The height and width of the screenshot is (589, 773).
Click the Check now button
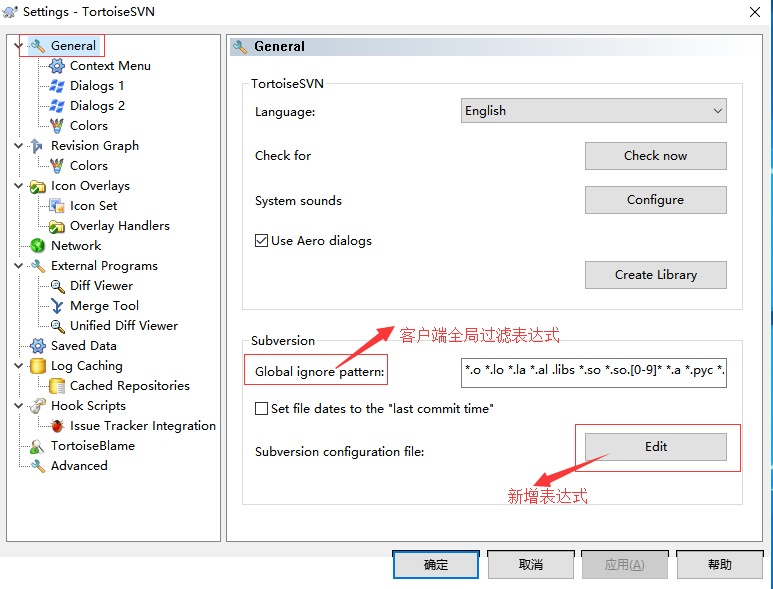[655, 156]
